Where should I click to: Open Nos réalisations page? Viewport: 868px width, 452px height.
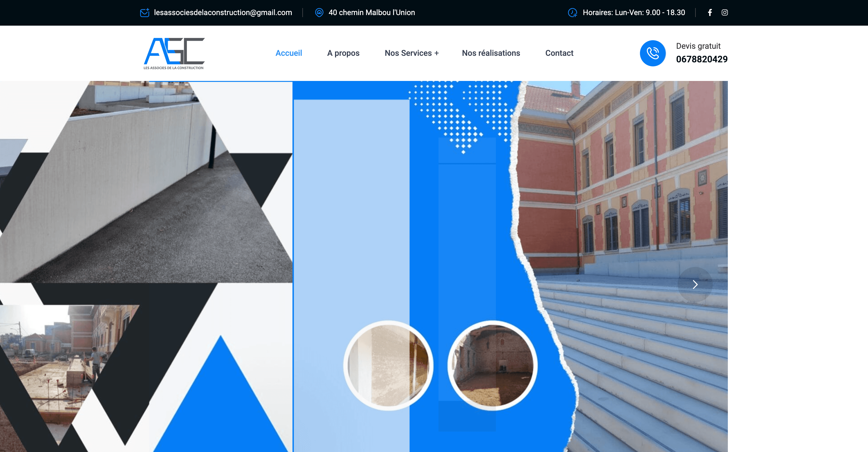pyautogui.click(x=491, y=53)
